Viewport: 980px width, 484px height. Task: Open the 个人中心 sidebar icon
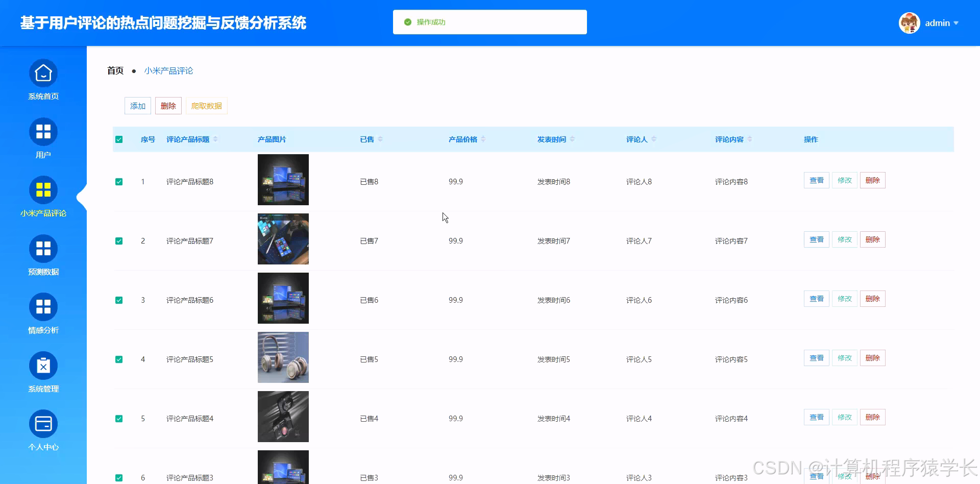pos(43,423)
